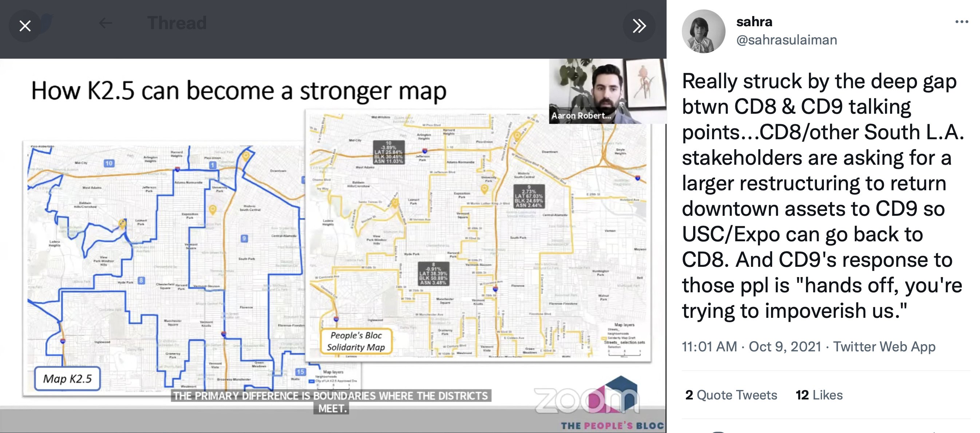
Task: Open sahra's profile picture avatar
Action: (703, 31)
